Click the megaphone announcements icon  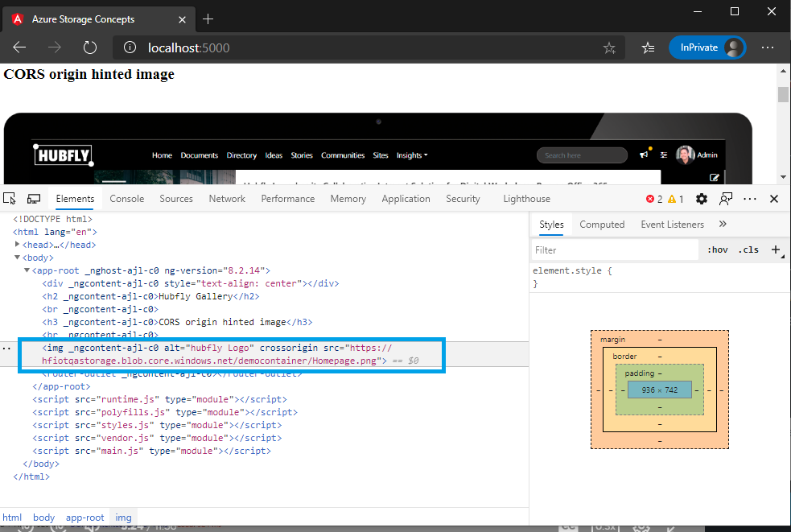point(645,155)
